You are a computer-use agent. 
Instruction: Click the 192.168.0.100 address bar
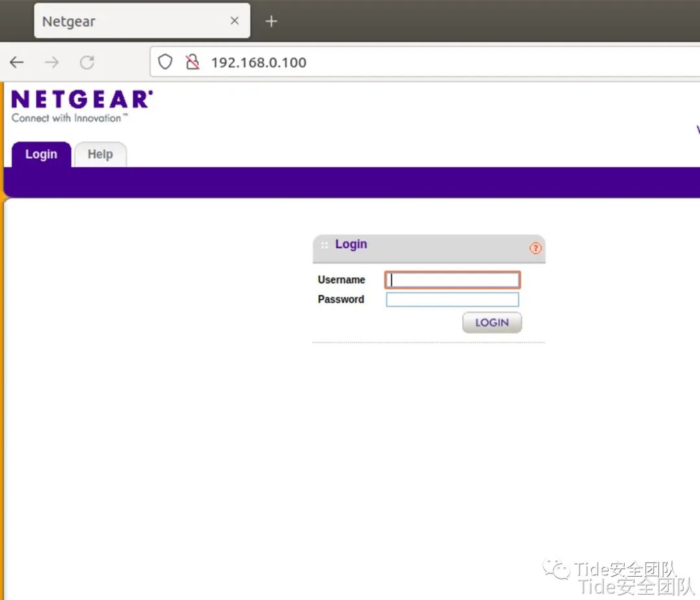click(x=425, y=62)
